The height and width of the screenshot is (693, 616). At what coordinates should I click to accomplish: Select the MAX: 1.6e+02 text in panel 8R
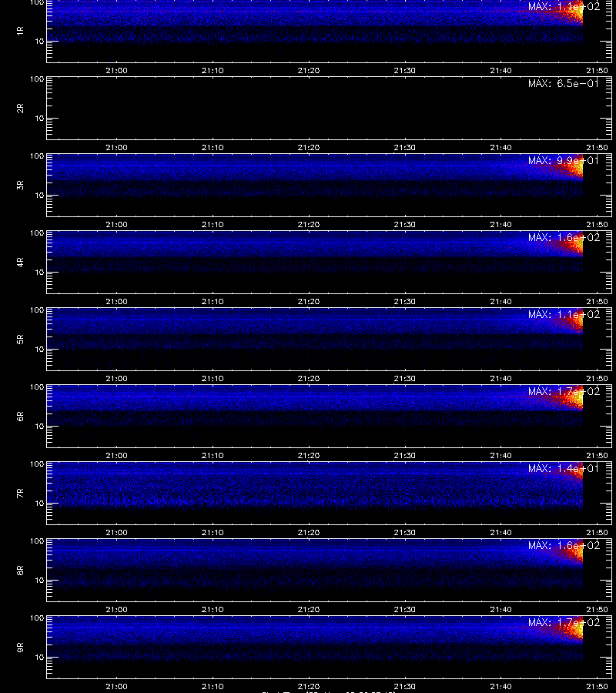564,545
